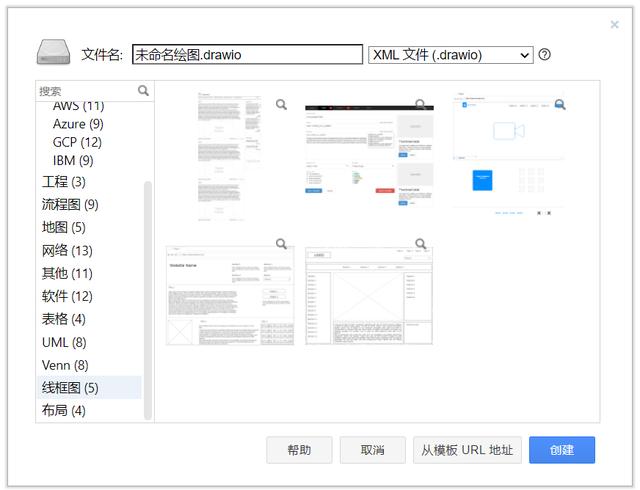Select the 流程图 (9) category
This screenshot has width=640, height=490.
(70, 204)
